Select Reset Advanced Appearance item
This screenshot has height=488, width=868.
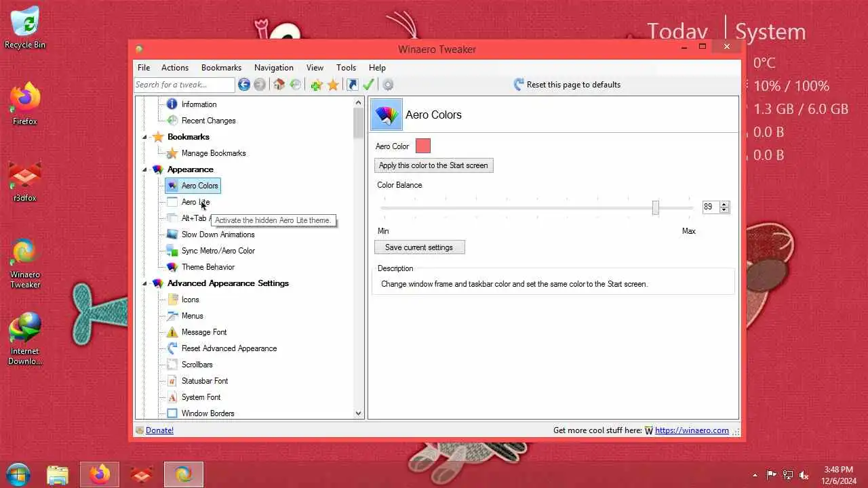coord(229,348)
